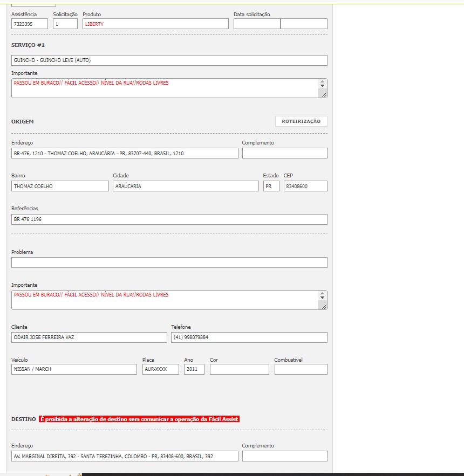Click the Destino Complemento field
Image resolution: width=464 pixels, height=476 pixels.
point(285,456)
